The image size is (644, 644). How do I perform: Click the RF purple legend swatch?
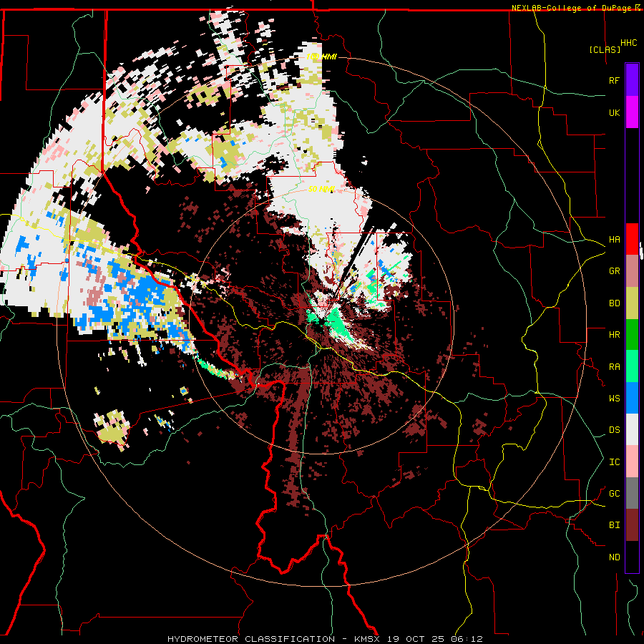click(632, 80)
